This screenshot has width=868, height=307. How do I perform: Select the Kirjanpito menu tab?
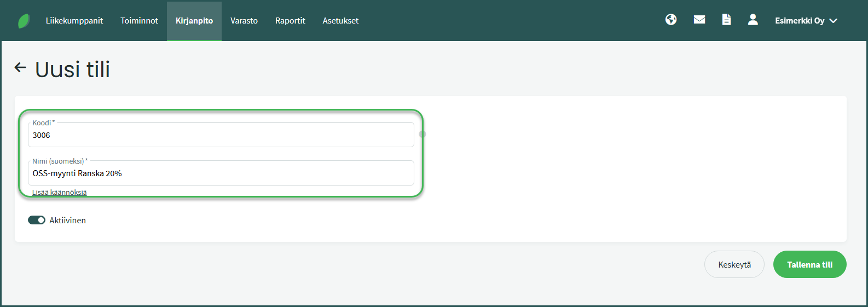point(194,21)
